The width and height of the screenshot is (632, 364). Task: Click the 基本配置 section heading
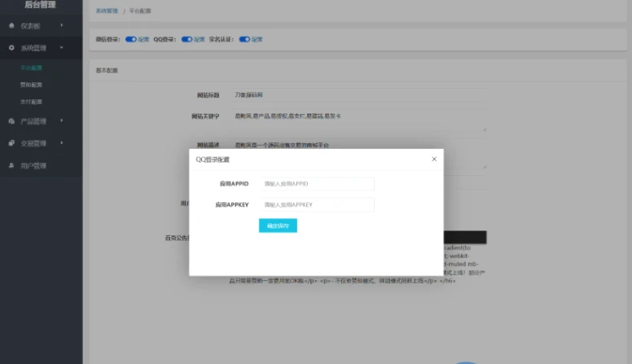107,70
